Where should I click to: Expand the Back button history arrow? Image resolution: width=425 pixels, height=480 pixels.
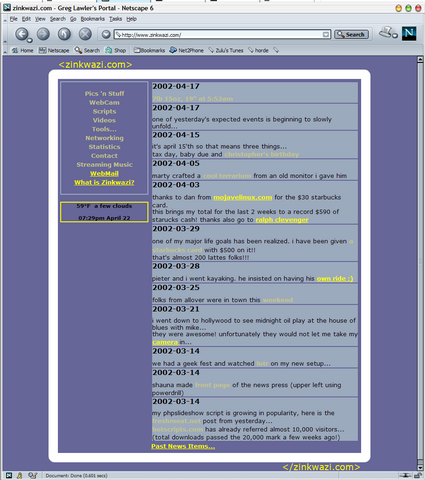pos(30,40)
